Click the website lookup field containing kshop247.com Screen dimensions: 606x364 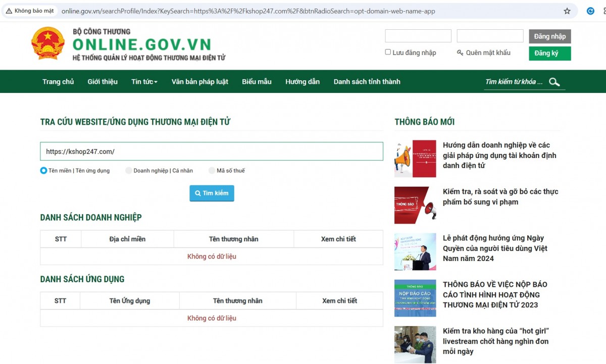pyautogui.click(x=211, y=151)
